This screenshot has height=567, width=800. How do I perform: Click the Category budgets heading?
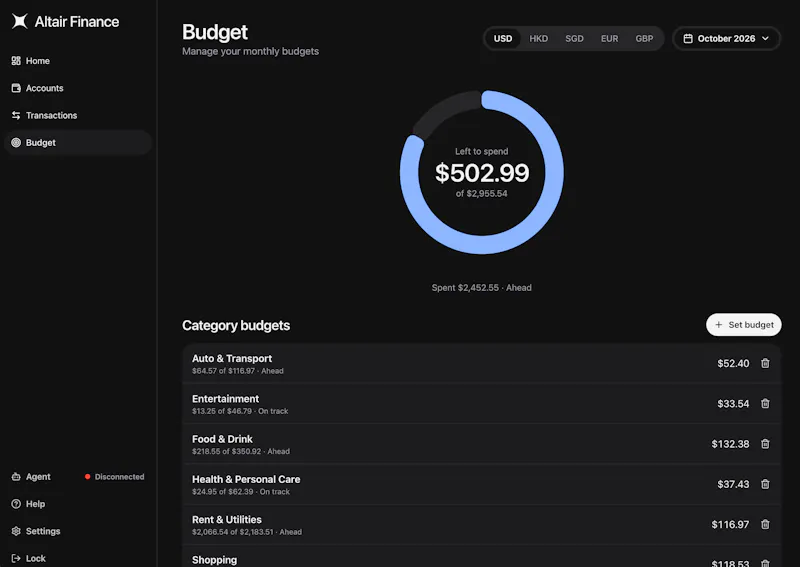(x=236, y=326)
